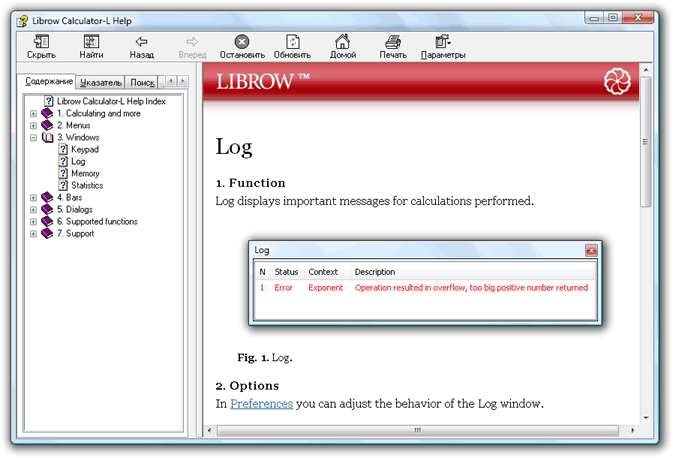Hide the navigation pane with Скрыть

tap(41, 47)
